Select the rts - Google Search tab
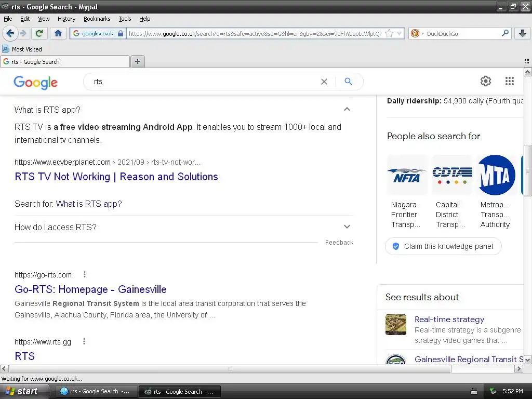The width and height of the screenshot is (532, 399). point(65,62)
